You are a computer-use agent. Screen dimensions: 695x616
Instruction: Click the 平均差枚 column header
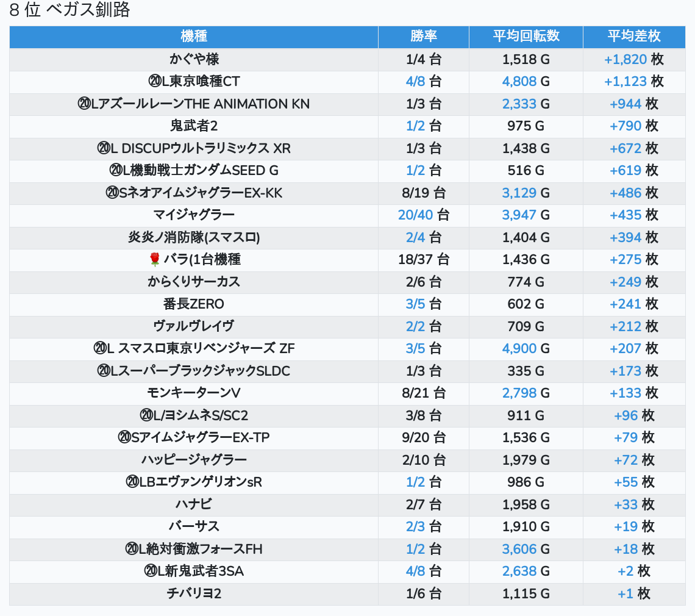(633, 37)
